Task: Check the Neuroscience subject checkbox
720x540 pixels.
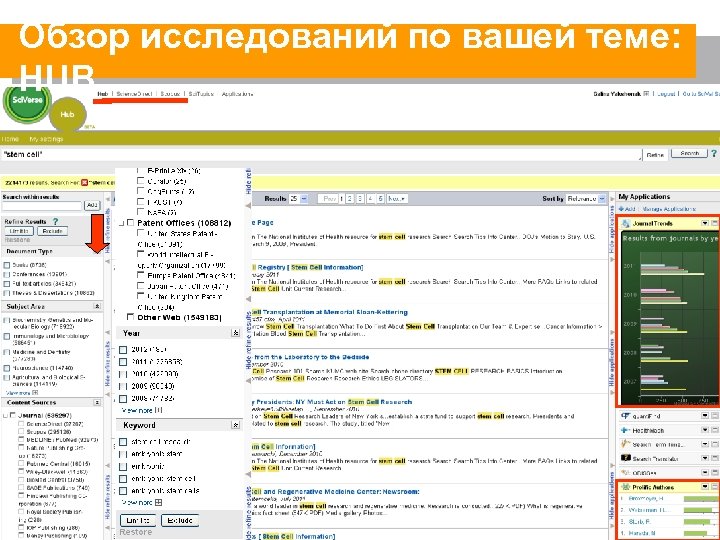Action: (7, 368)
